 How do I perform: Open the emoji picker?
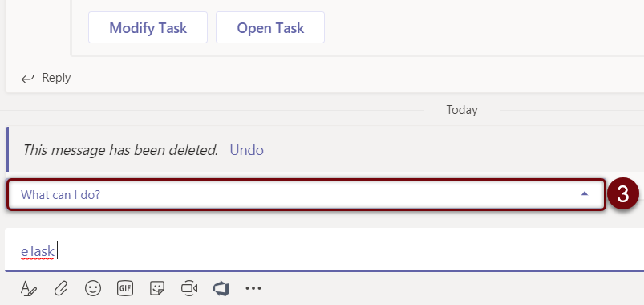click(93, 288)
